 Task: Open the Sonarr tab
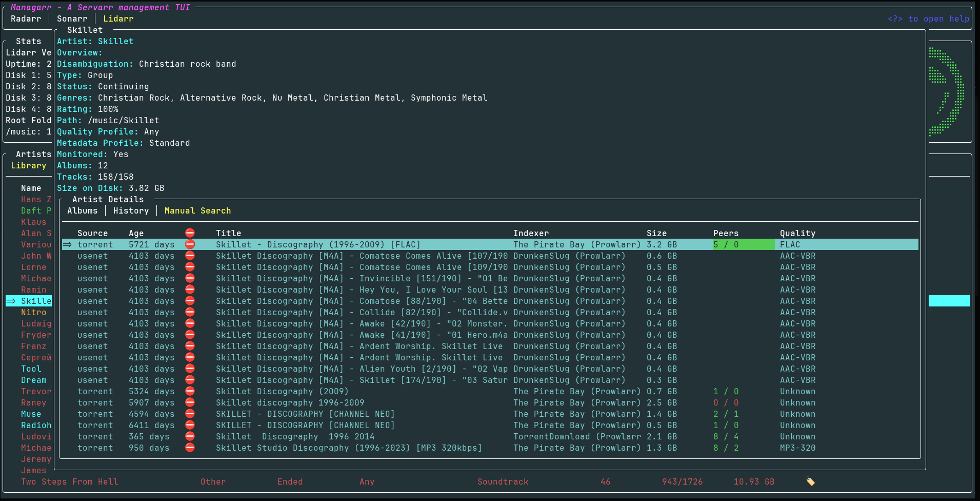(x=72, y=18)
